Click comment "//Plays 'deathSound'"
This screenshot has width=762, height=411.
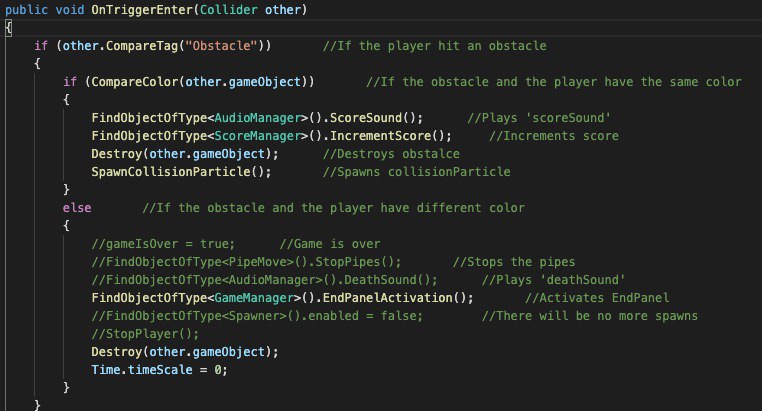click(x=554, y=279)
